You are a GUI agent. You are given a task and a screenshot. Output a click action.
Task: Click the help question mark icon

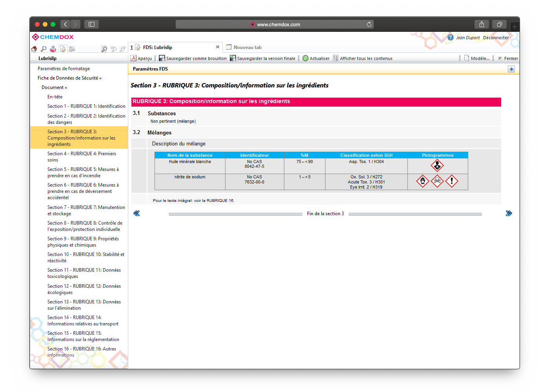pyautogui.click(x=451, y=38)
